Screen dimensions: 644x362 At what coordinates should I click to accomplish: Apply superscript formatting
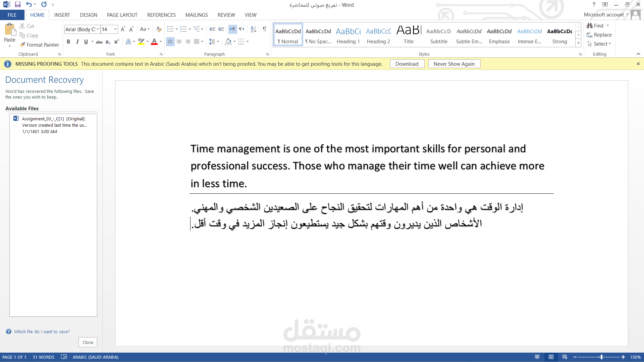point(116,42)
